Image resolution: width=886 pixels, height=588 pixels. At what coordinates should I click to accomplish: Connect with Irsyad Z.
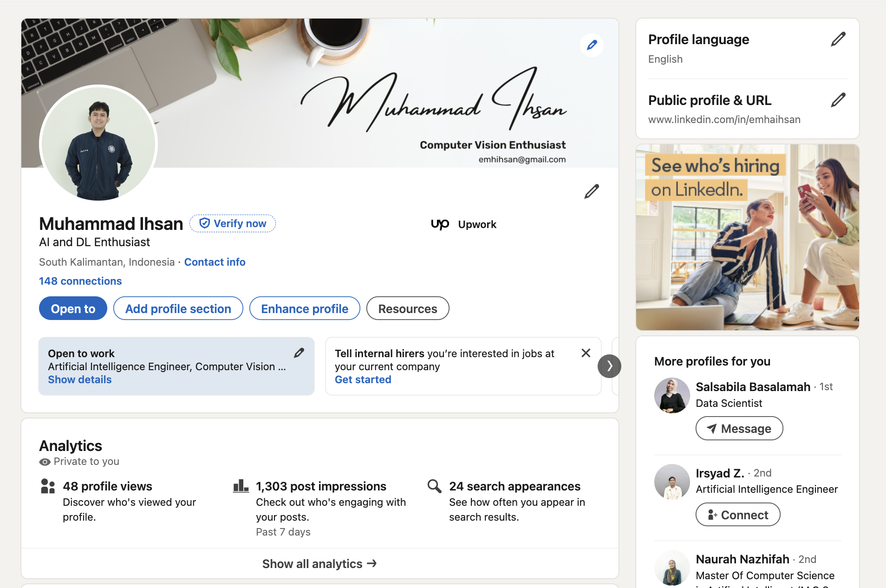click(738, 515)
